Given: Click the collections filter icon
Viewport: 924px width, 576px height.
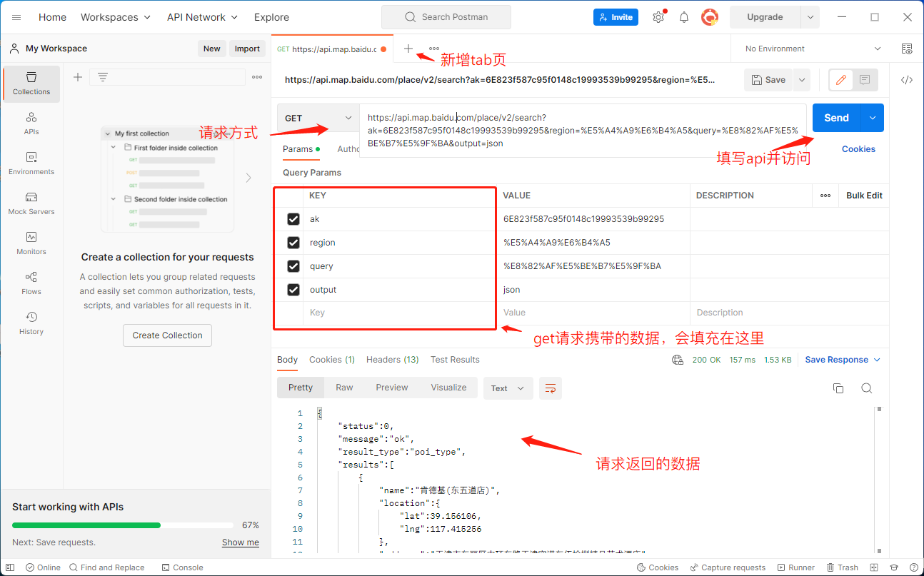Looking at the screenshot, I should 103,77.
